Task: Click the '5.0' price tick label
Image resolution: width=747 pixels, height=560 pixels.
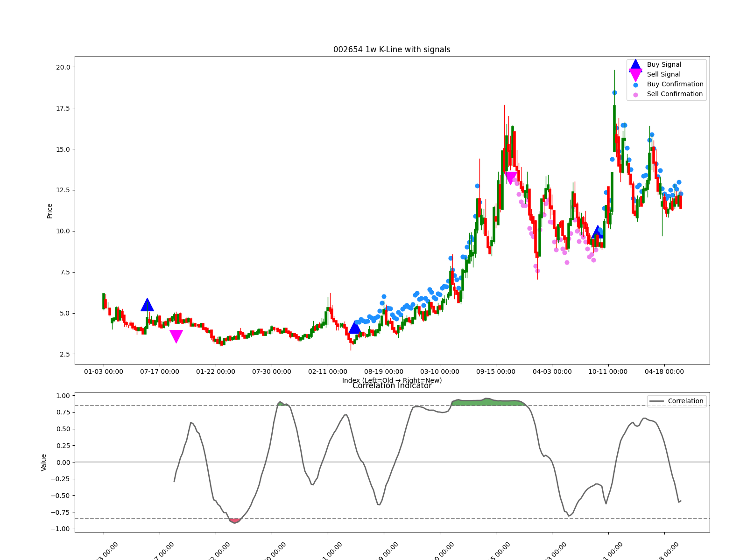Action: pos(65,314)
